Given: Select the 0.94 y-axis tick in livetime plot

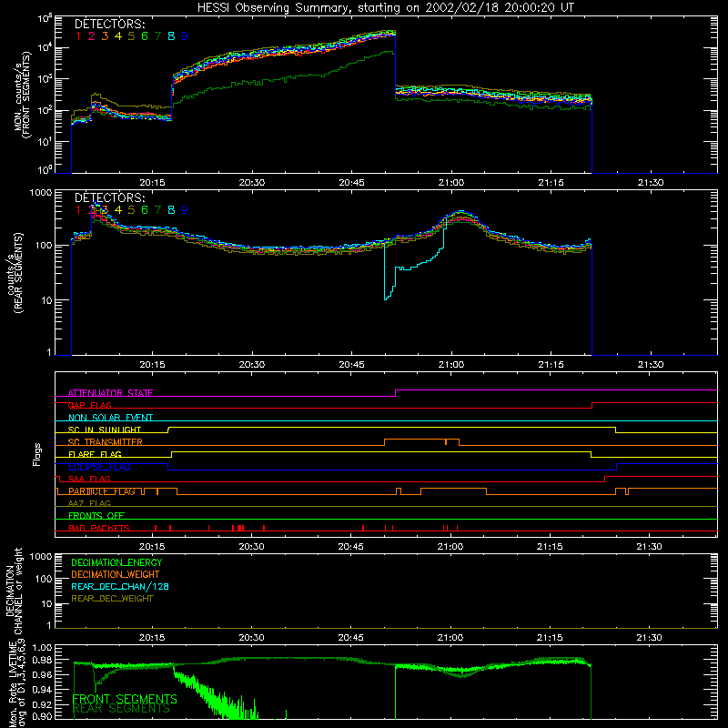Looking at the screenshot, I should coord(42,690).
